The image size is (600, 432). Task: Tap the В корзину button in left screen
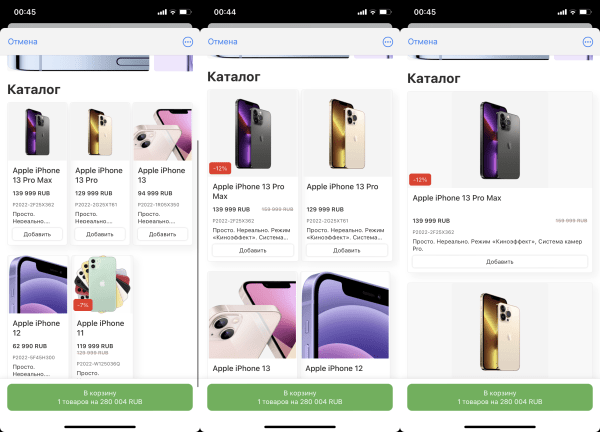point(100,397)
